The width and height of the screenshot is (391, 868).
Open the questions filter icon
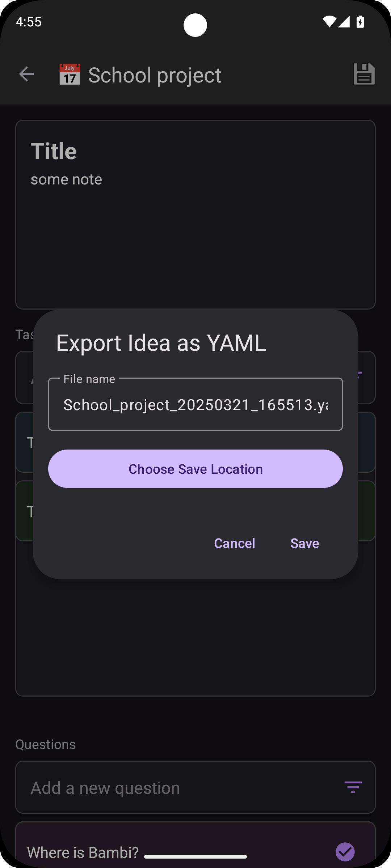point(353,787)
